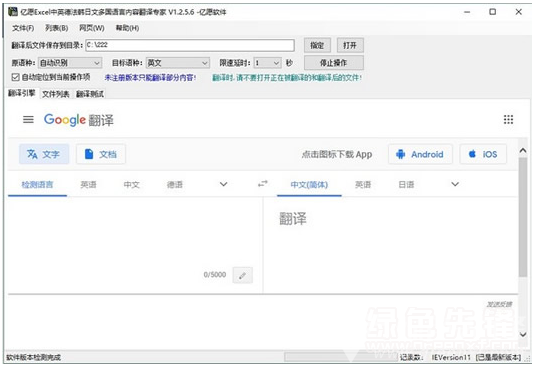Swap languages with the double-arrow icon
The height and width of the screenshot is (367, 535).
point(262,184)
